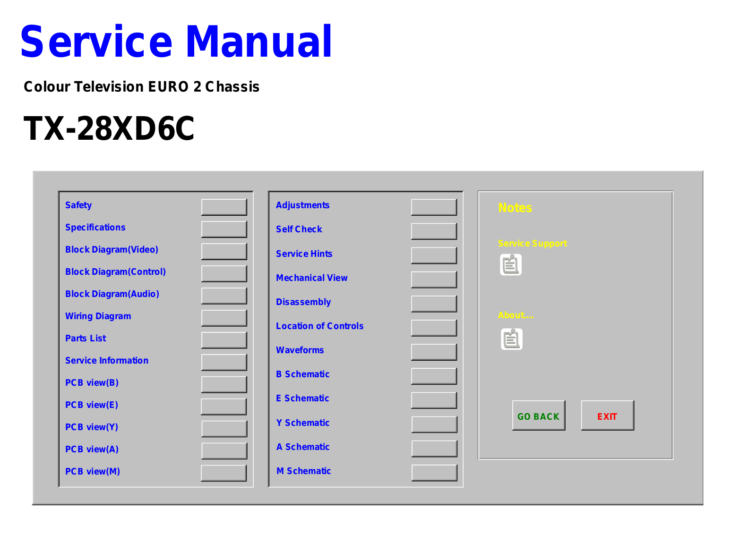Click the Colour Television EURO 2 Chassis subtitle
The height and width of the screenshot is (534, 756).
coord(142,87)
